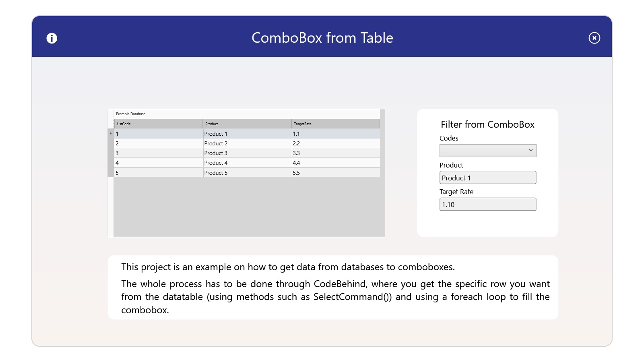Sort by ListCode column header
The height and width of the screenshot is (362, 644).
point(158,124)
